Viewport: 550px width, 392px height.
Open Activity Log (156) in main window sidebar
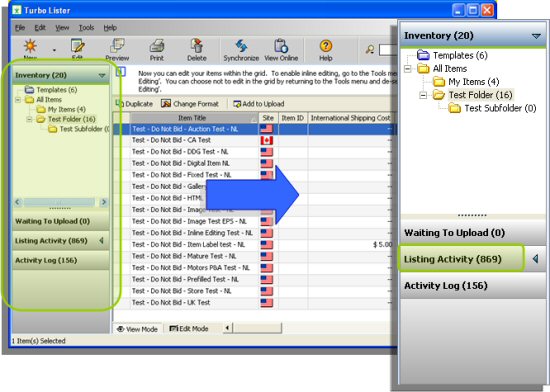coord(61,260)
